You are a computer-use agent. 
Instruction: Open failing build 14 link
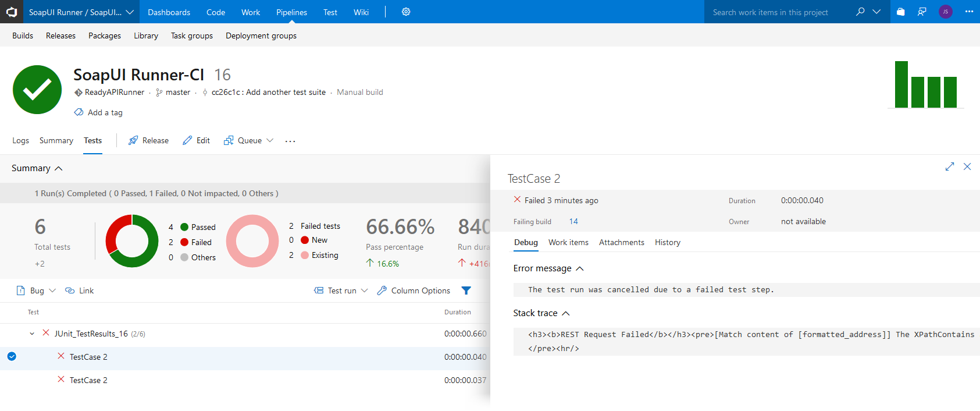pyautogui.click(x=573, y=221)
